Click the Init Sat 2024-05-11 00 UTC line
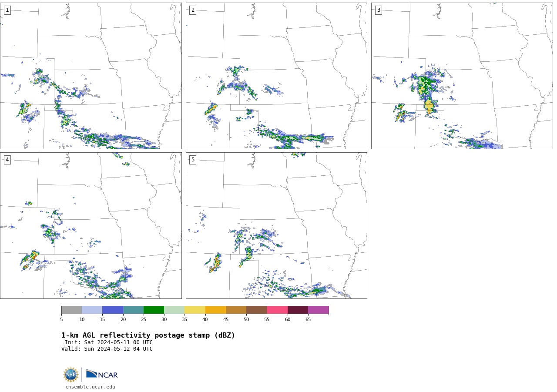The height and width of the screenshot is (392, 557). pyautogui.click(x=109, y=342)
